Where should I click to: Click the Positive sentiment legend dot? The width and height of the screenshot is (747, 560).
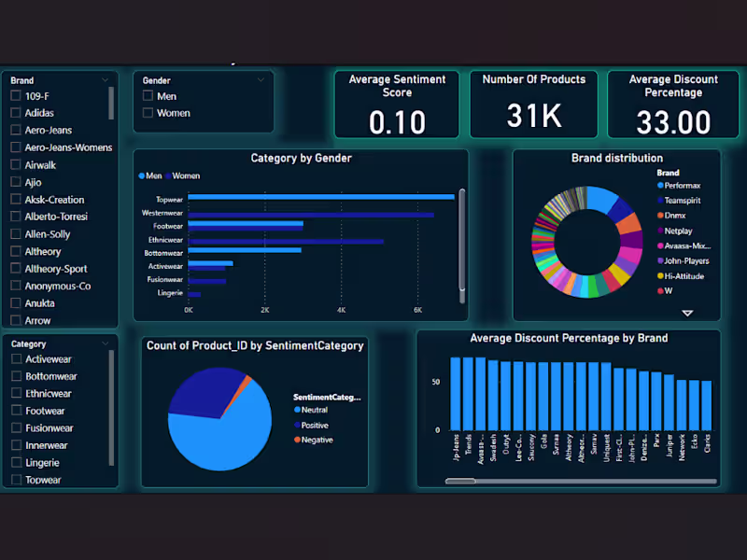(297, 425)
